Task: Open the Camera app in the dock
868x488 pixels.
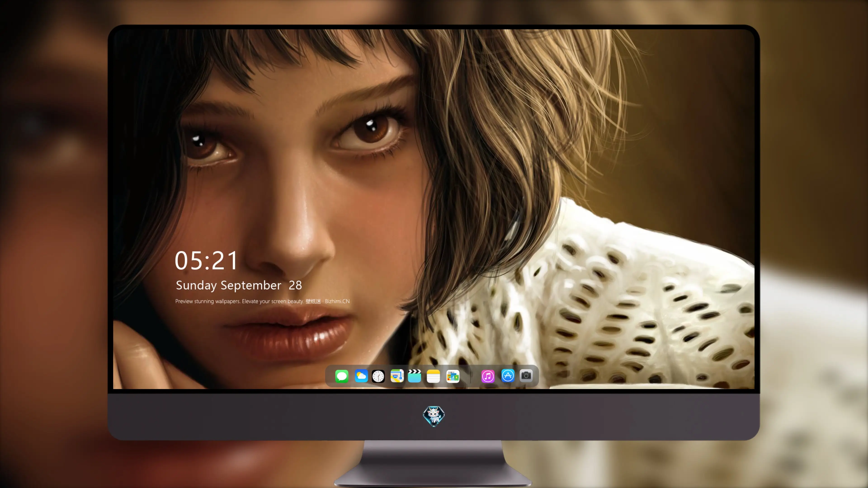Action: [526, 375]
